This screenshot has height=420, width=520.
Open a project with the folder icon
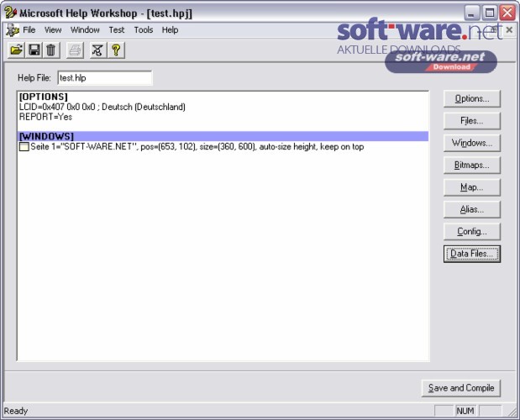coord(16,50)
